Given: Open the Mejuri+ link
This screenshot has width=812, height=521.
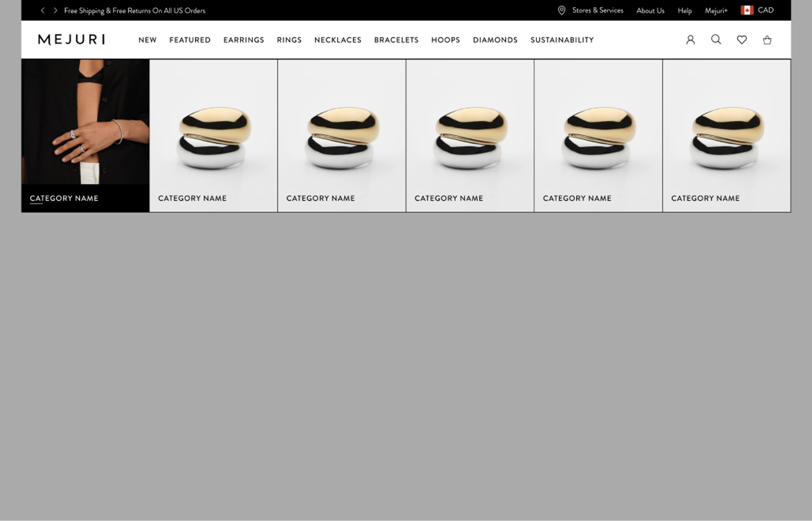Looking at the screenshot, I should click(716, 11).
